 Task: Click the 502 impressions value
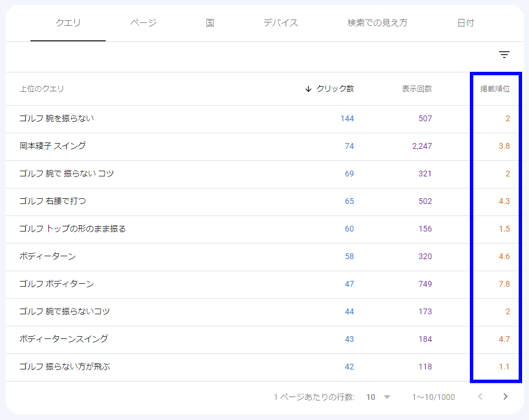pyautogui.click(x=425, y=202)
